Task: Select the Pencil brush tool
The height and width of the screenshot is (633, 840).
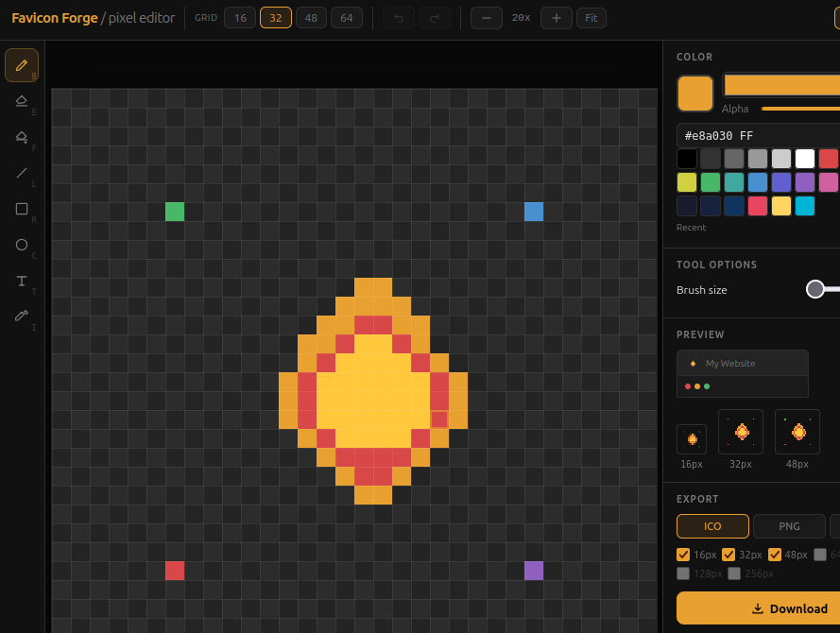Action: click(x=22, y=65)
